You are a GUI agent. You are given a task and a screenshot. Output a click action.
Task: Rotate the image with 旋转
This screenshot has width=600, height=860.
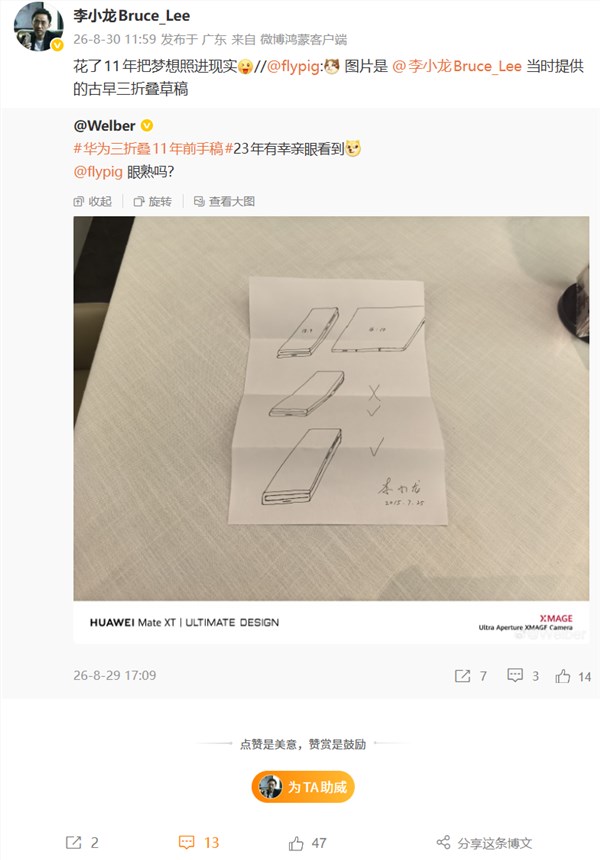pyautogui.click(x=152, y=201)
